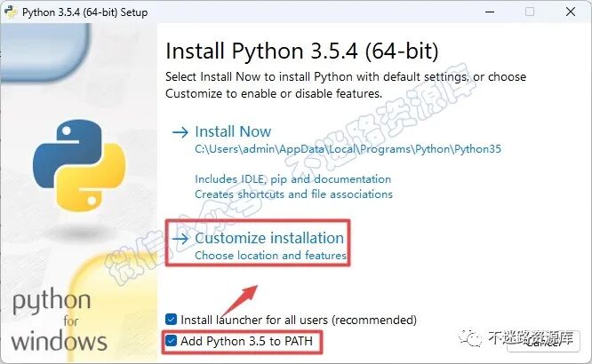Image resolution: width=592 pixels, height=364 pixels.
Task: Uncheck Install launcher for all users checkbox
Action: pos(171,320)
